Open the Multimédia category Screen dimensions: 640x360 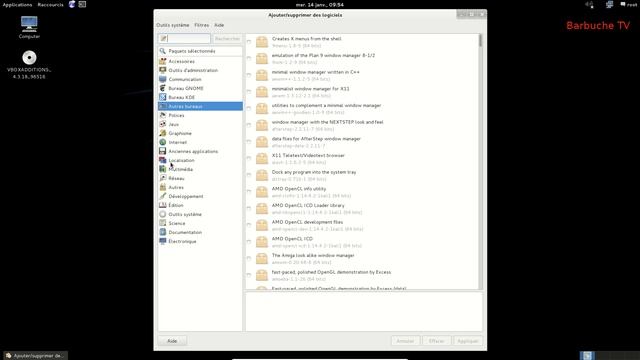tap(200, 169)
